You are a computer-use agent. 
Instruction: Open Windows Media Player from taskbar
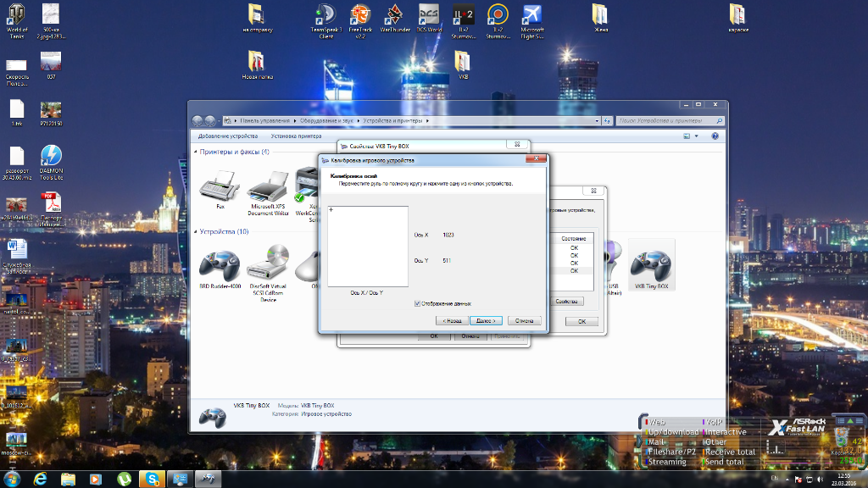[96, 480]
